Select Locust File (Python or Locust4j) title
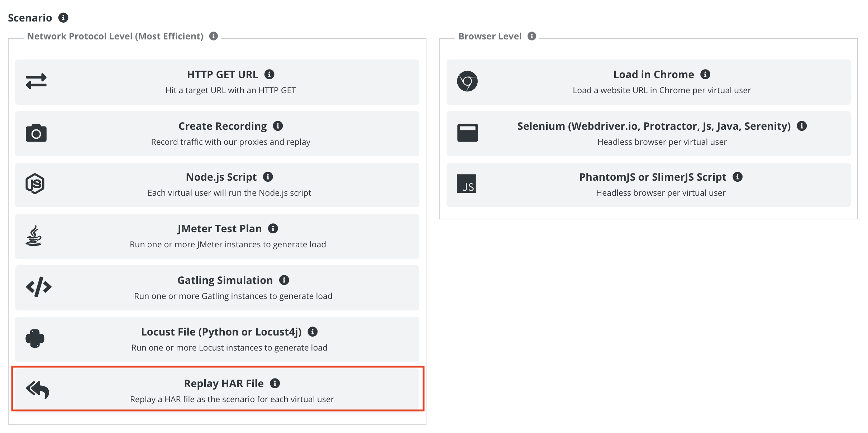This screenshot has height=433, width=868. 221,332
